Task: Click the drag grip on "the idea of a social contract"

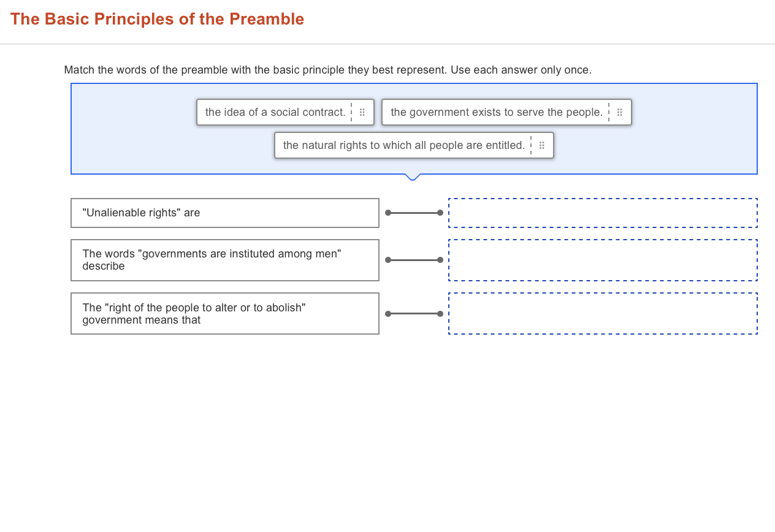Action: [x=362, y=112]
